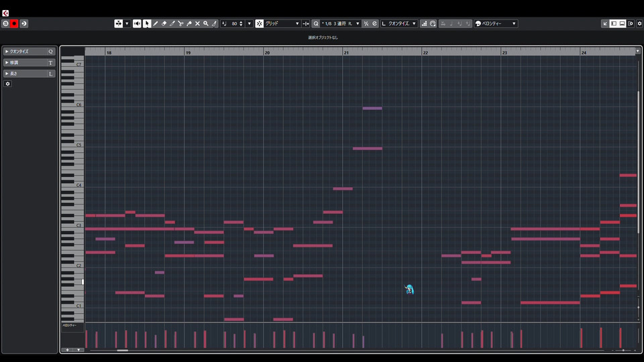Click the open in separate window arrow icon
Image resolution: width=644 pixels, height=362 pixels.
[x=605, y=24]
